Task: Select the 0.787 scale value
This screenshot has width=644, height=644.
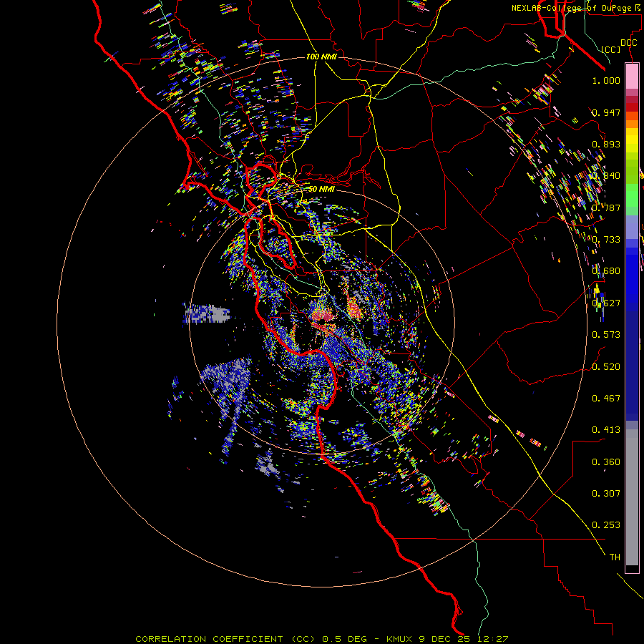Action: 606,208
